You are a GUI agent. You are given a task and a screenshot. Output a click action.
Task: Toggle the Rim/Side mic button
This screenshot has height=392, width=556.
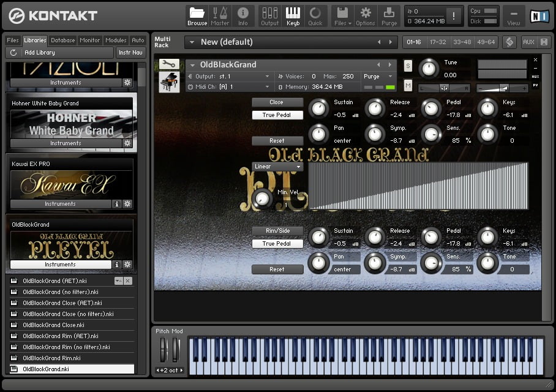pyautogui.click(x=277, y=231)
